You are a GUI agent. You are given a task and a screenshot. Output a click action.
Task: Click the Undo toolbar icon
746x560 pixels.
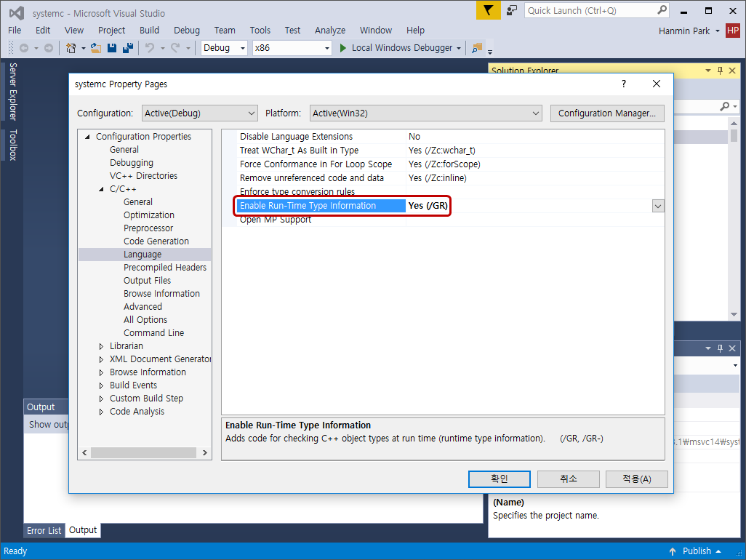151,49
